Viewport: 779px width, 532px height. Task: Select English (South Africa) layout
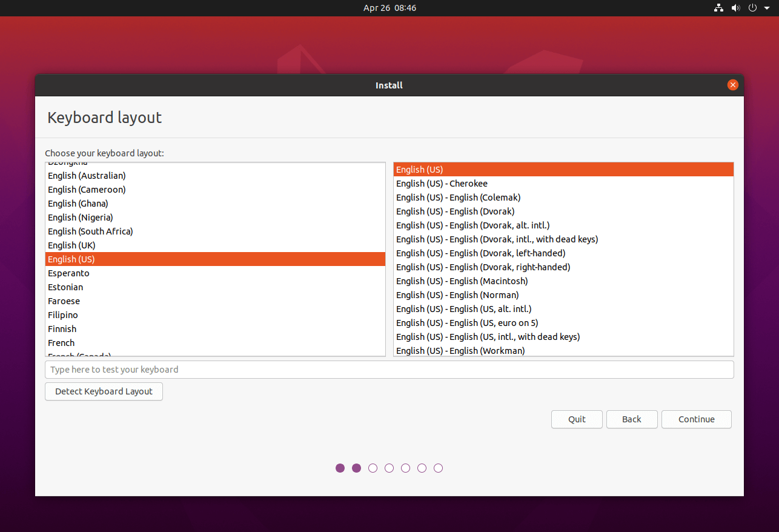point(215,231)
